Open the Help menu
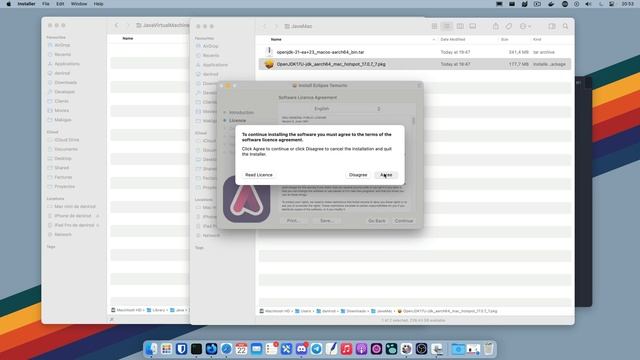Screen dimensions: 640x360 coord(98,4)
